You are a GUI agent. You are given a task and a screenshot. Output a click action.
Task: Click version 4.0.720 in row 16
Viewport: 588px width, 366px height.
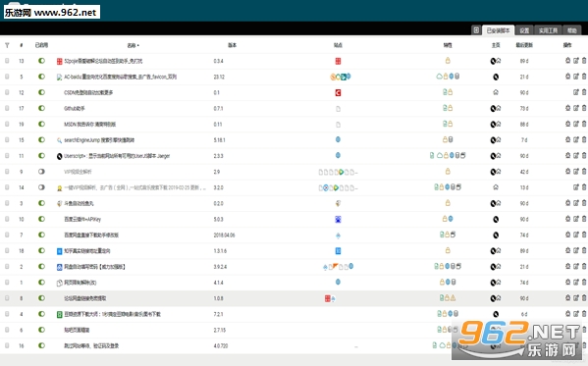(221, 345)
